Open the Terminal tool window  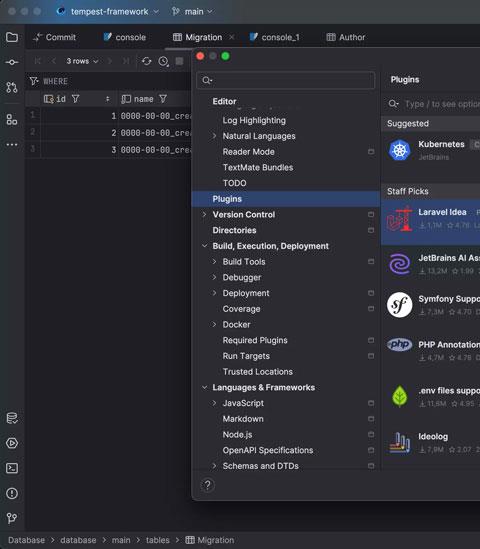pos(12,468)
